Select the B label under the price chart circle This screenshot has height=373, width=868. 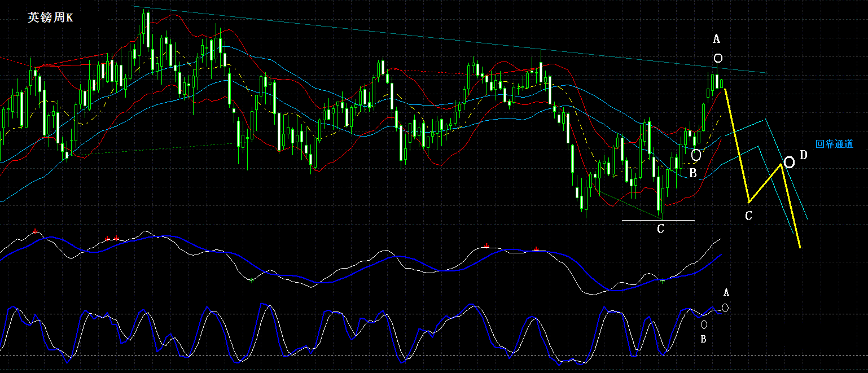(x=692, y=173)
